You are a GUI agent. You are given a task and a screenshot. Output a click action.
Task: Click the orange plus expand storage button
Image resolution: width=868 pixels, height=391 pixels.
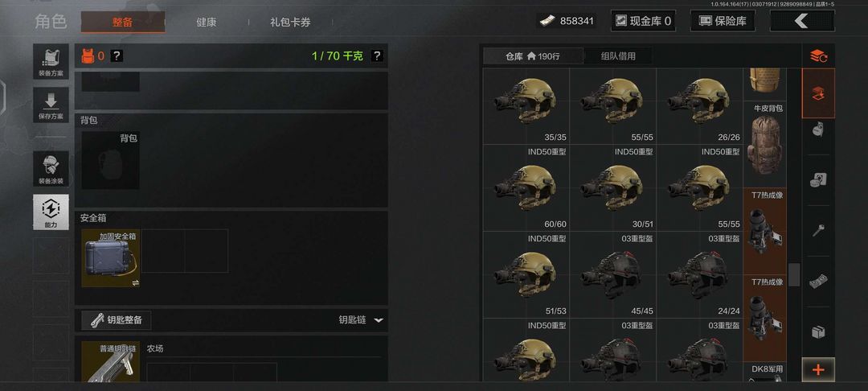818,370
